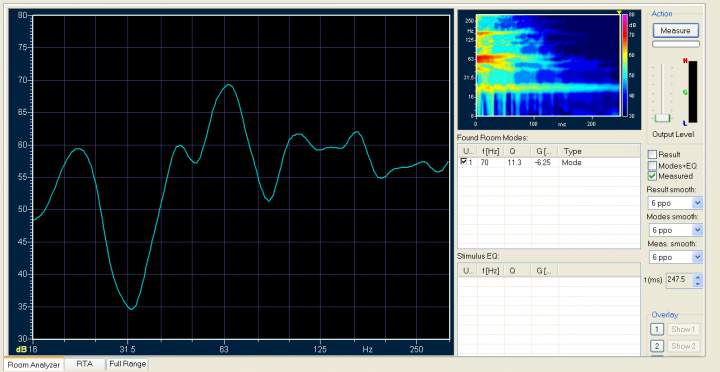Uncheck the Measured checkbox
Viewport: 720px width, 372px height.
pyautogui.click(x=652, y=176)
